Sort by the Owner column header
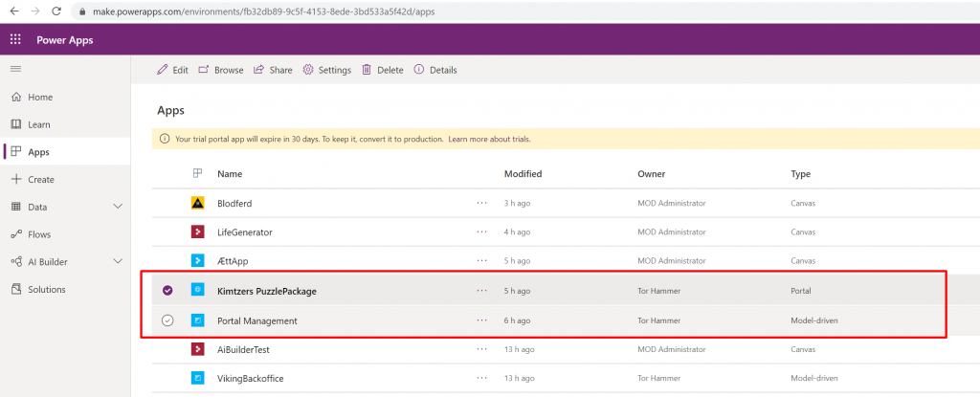Screen dimensions: 980x397 651,174
